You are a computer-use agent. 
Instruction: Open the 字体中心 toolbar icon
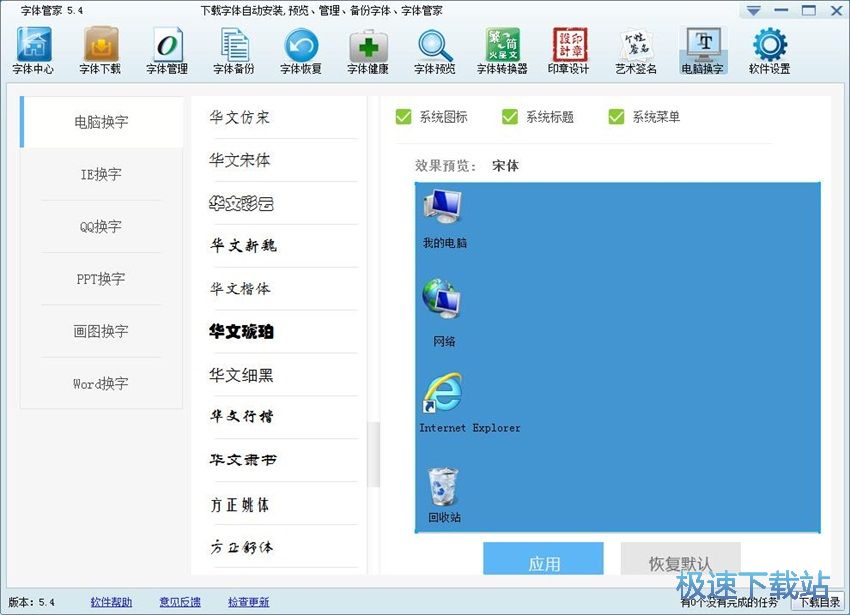point(34,50)
